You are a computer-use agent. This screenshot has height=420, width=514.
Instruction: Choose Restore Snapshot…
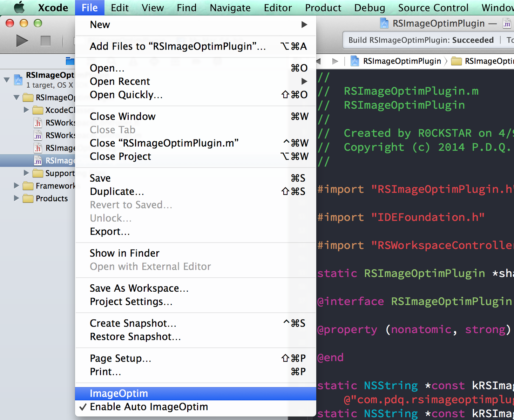(196, 337)
